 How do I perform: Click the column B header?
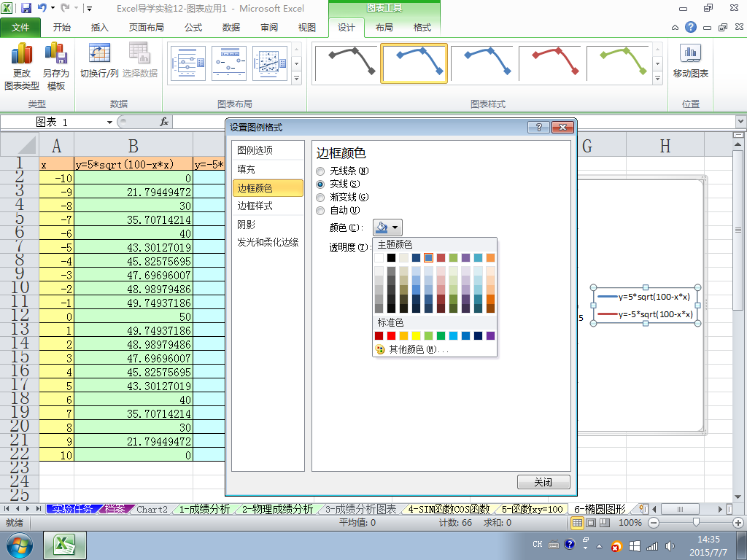click(x=133, y=145)
